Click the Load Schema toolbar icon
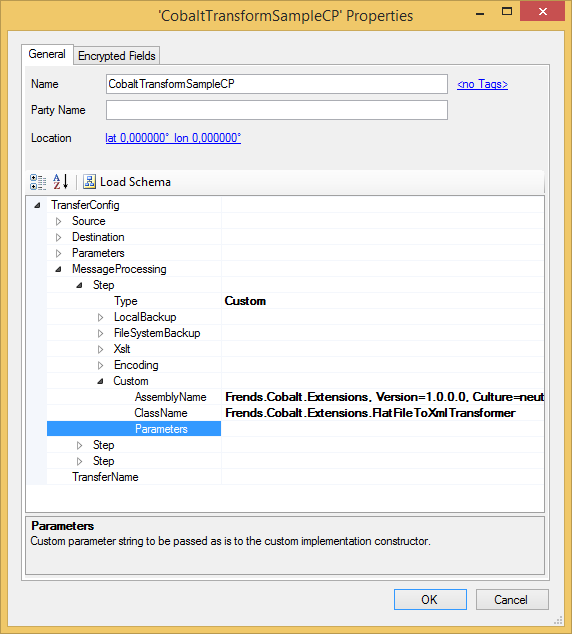The image size is (572, 634). click(x=89, y=182)
